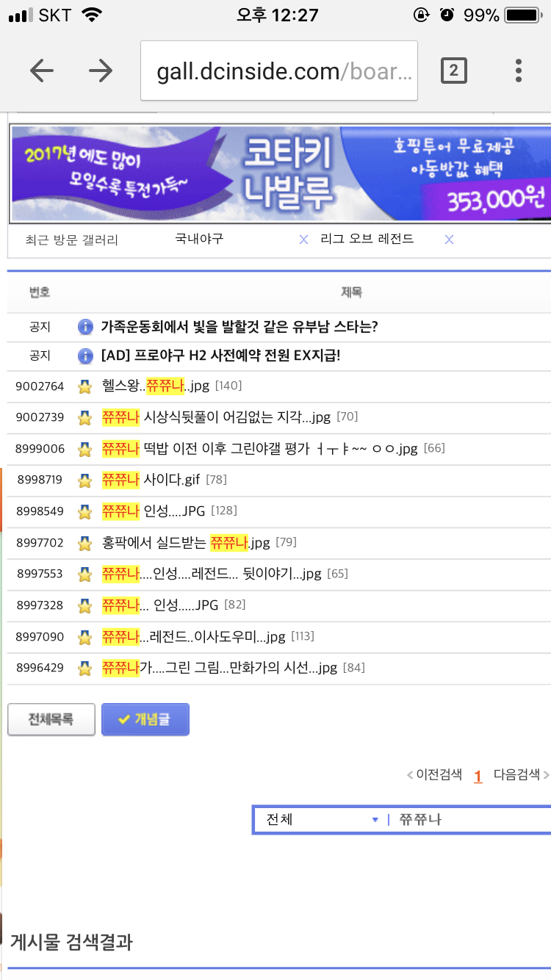Click star icon of post 8998549
Screen dimensions: 551x980
pos(85,511)
